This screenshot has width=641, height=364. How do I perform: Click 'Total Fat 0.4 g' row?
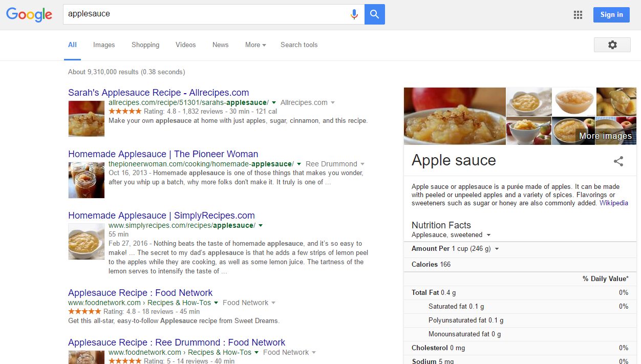tap(520, 293)
